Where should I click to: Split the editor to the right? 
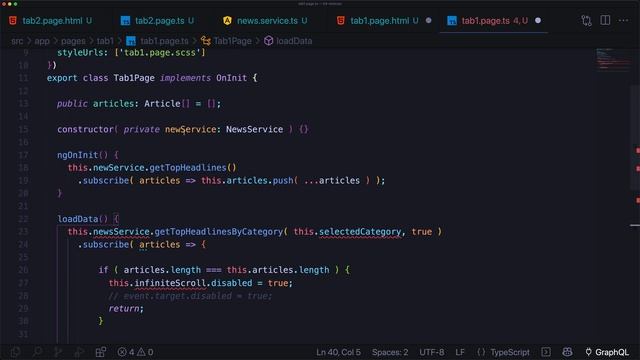(605, 20)
